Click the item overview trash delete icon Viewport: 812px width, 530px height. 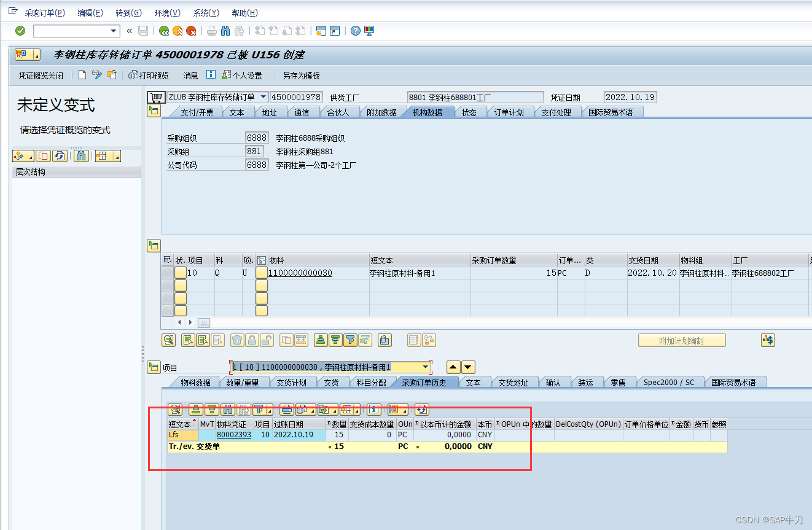(237, 340)
